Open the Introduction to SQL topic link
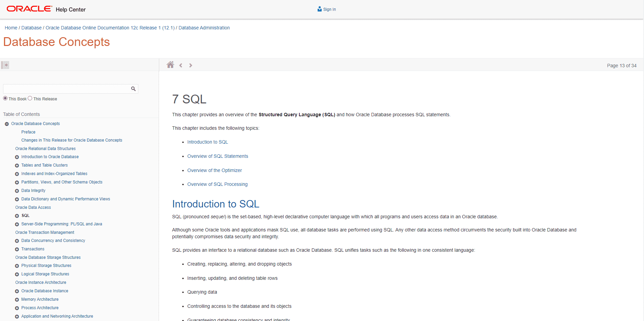 (x=208, y=142)
